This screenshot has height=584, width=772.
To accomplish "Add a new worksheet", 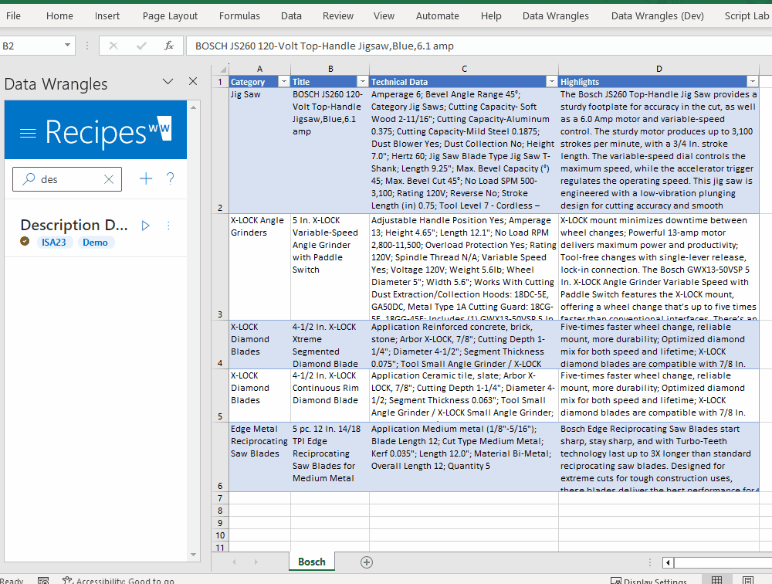I will coord(366,562).
